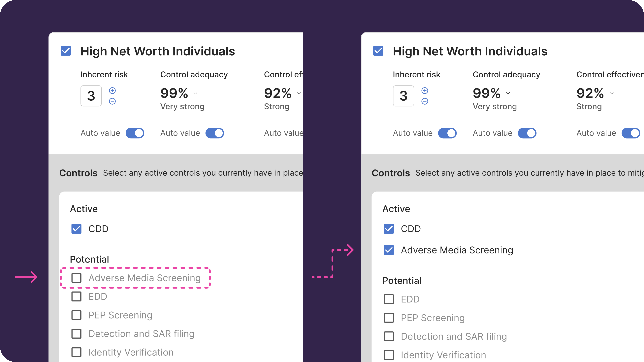Expand 99% Control adequacy dropdown, left panel
Viewport: 644px width, 362px height.
[x=196, y=93]
